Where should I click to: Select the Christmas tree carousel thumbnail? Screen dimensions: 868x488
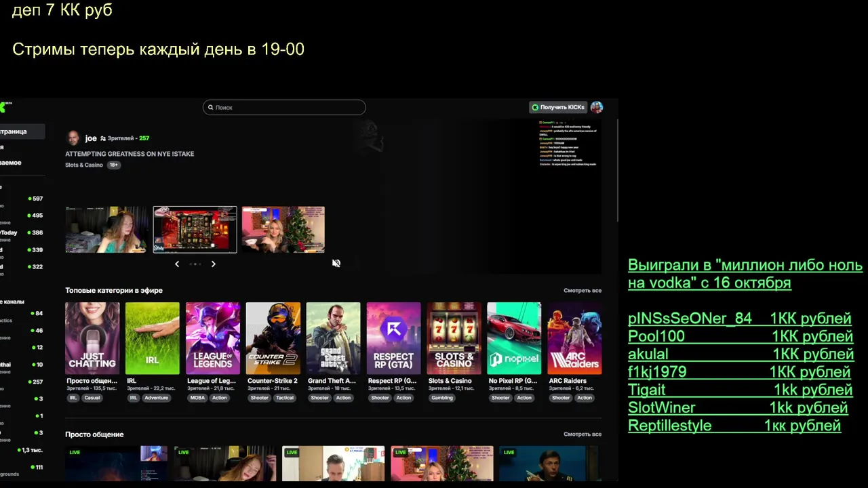pyautogui.click(x=283, y=230)
